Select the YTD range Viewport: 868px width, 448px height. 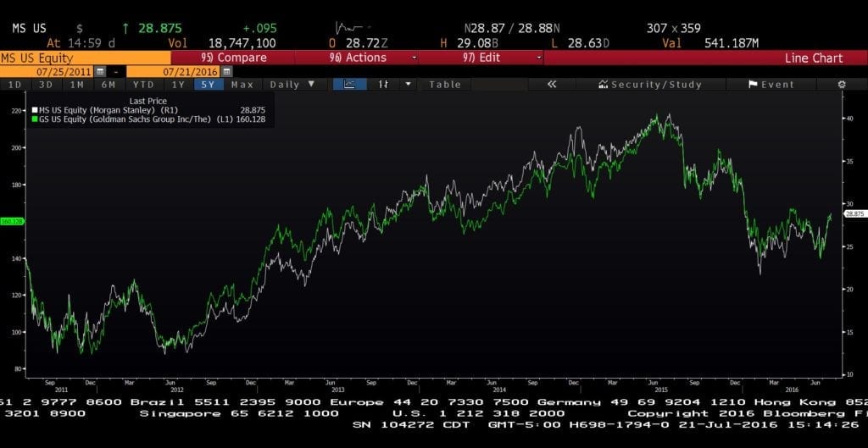point(144,85)
